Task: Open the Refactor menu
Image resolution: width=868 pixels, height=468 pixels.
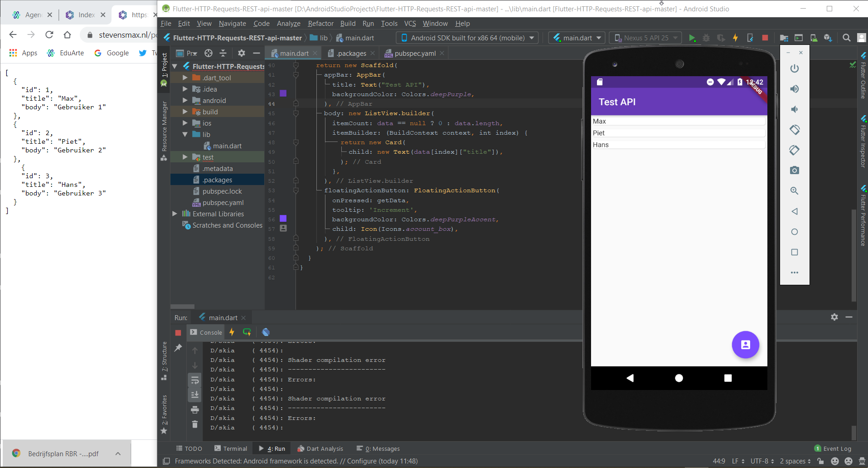Action: pyautogui.click(x=320, y=24)
